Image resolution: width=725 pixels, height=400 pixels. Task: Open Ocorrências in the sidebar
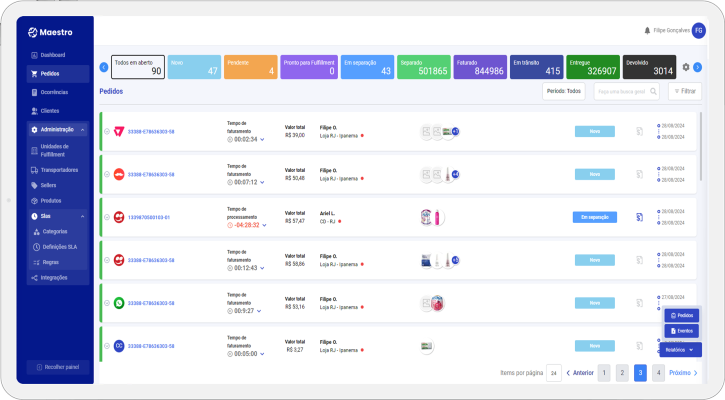(54, 92)
